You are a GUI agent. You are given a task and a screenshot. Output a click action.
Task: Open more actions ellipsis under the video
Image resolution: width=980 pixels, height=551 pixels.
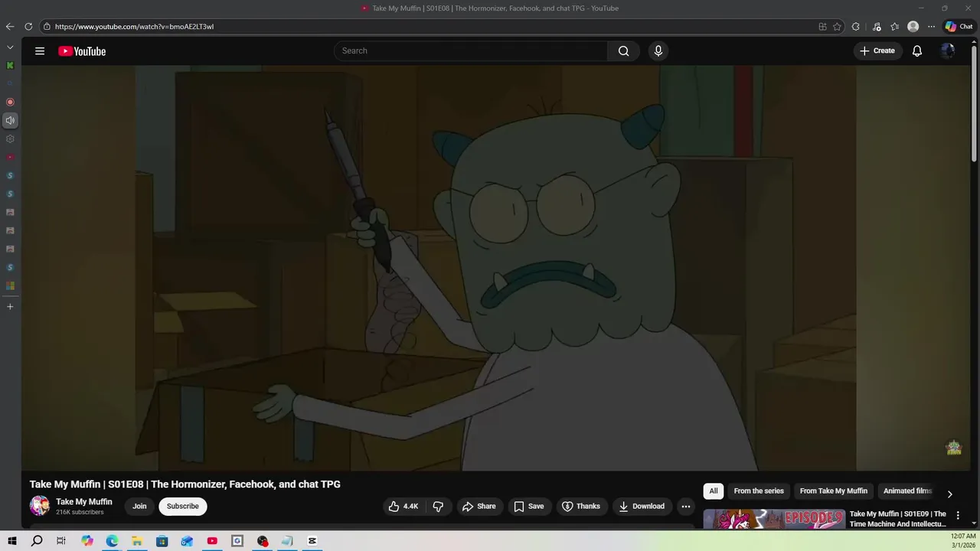coord(685,506)
